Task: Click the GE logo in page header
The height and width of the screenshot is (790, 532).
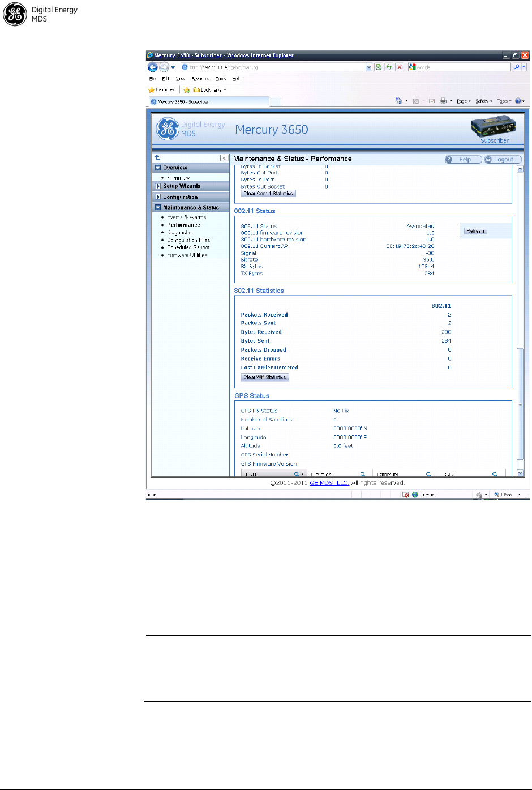Action: (x=168, y=129)
